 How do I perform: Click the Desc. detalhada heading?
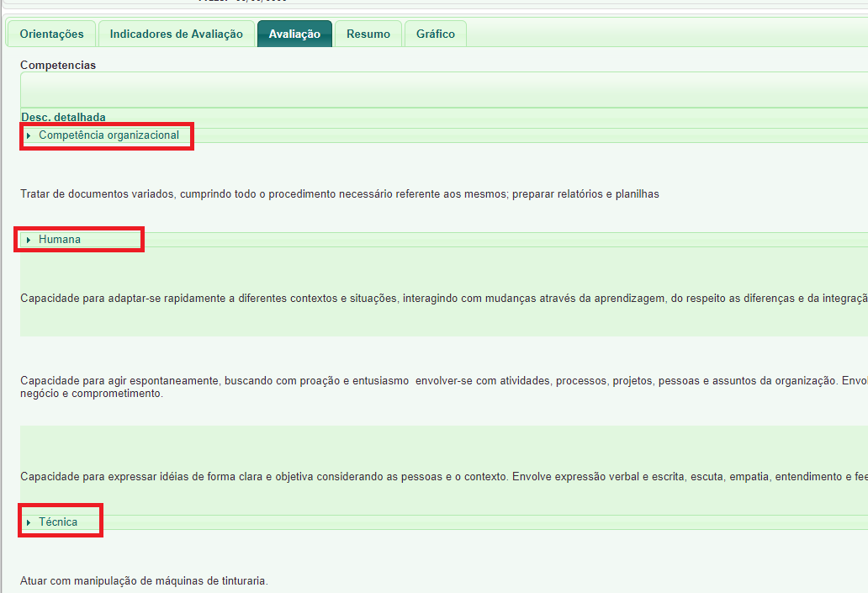(63, 117)
